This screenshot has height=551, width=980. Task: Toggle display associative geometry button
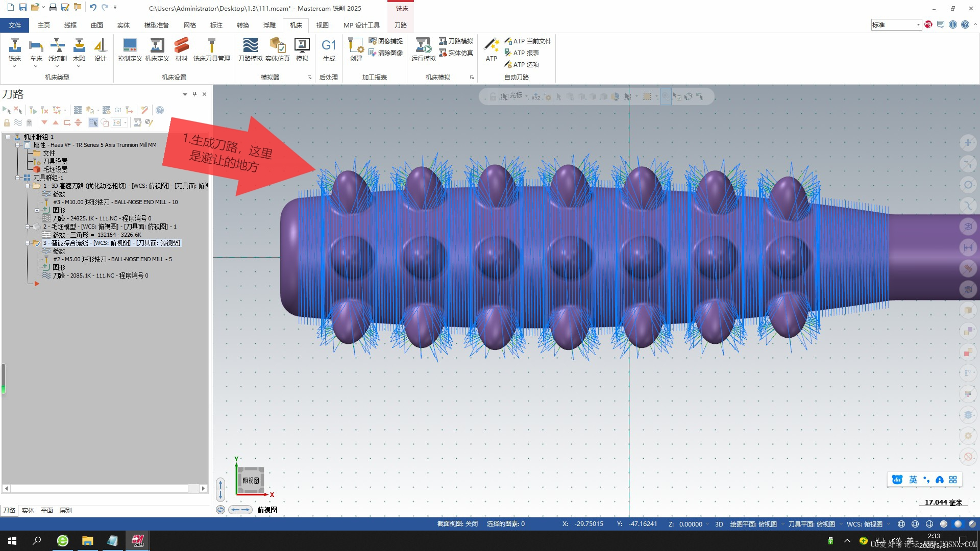[105, 122]
